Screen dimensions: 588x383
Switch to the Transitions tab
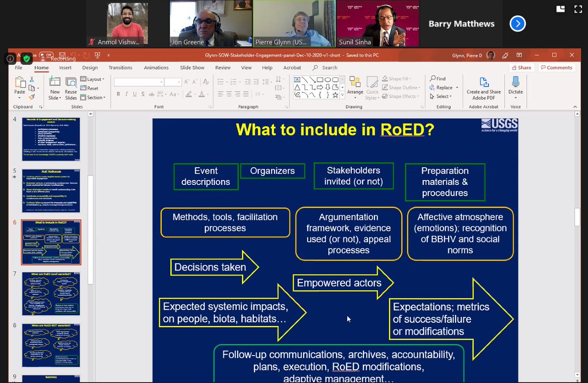[x=121, y=68]
